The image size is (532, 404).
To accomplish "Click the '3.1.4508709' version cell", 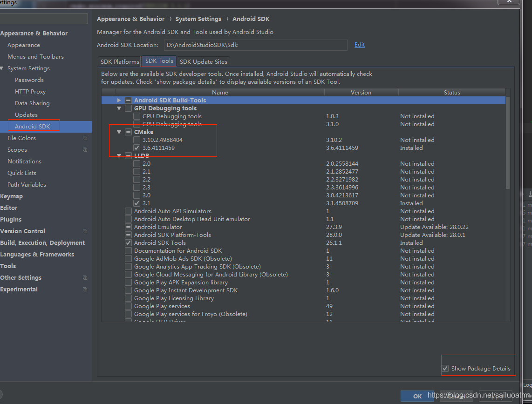I will (342, 203).
